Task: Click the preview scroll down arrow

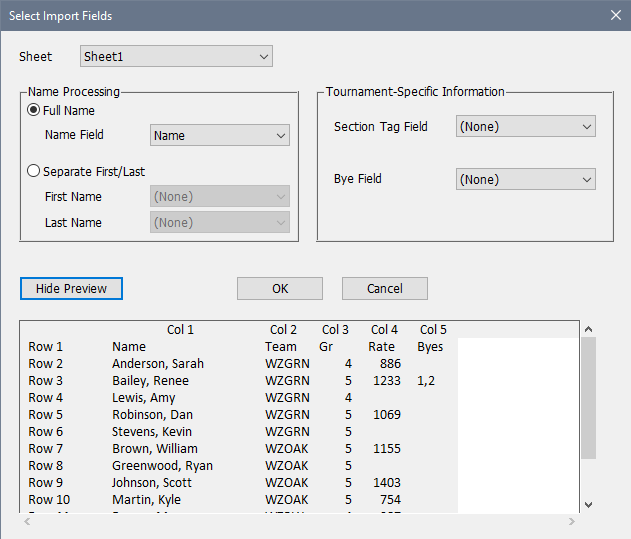Action: [588, 504]
